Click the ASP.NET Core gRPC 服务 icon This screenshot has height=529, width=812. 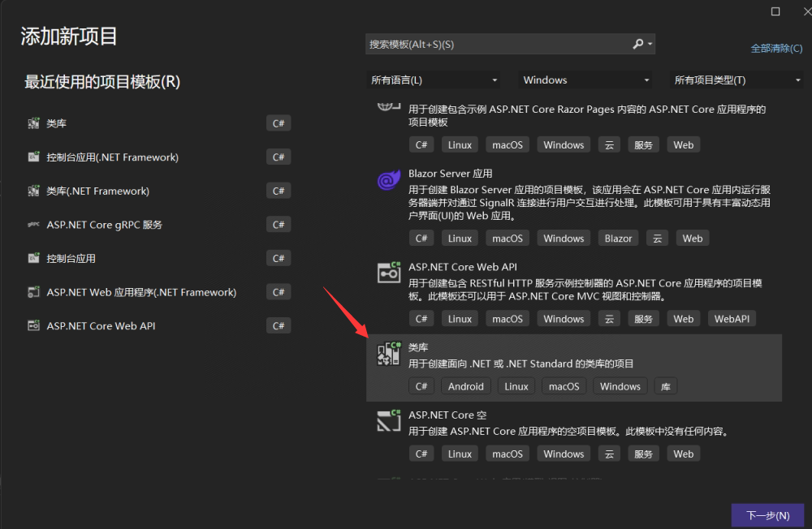33,225
